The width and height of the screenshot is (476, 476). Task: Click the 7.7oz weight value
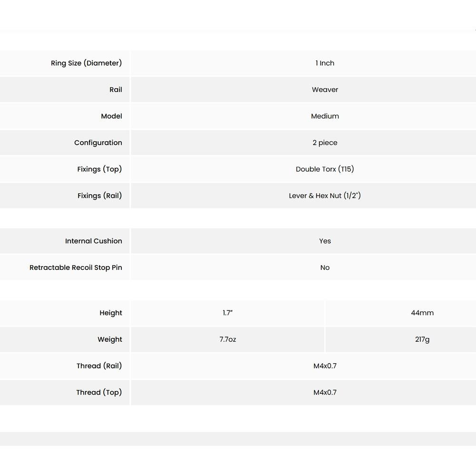pyautogui.click(x=228, y=339)
